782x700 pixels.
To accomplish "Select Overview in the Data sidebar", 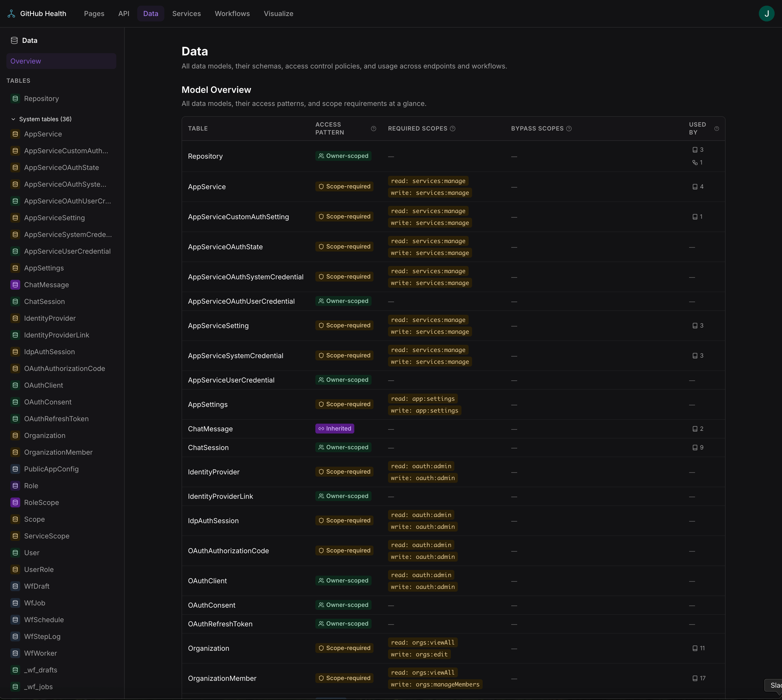I will pos(61,61).
